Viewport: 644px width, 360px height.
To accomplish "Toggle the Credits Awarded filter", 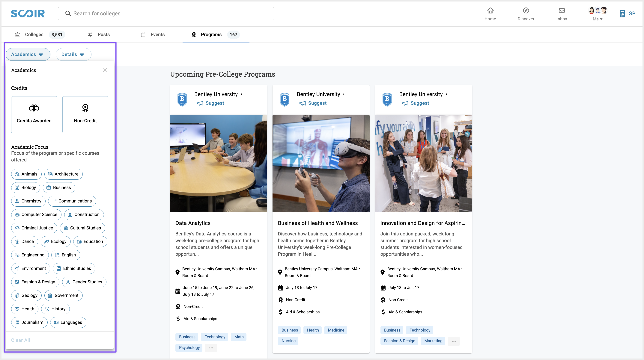I will click(34, 115).
